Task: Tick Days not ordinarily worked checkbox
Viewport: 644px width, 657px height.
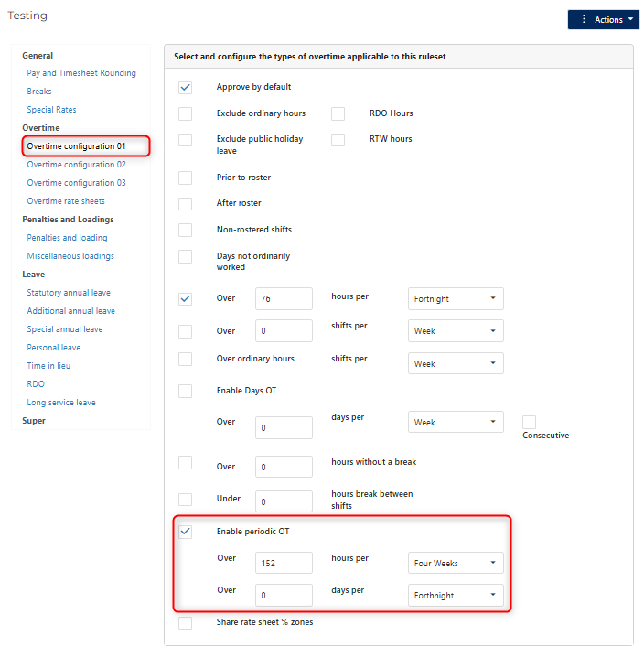Action: click(185, 256)
